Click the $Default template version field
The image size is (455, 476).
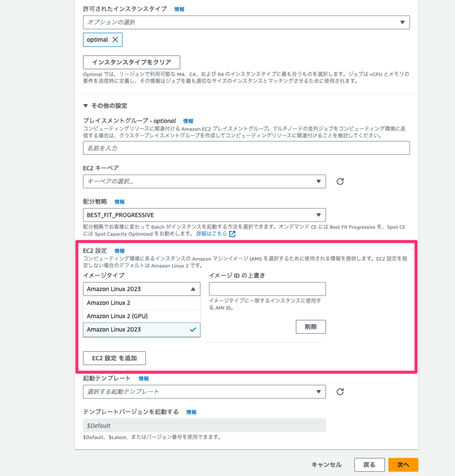(204, 425)
